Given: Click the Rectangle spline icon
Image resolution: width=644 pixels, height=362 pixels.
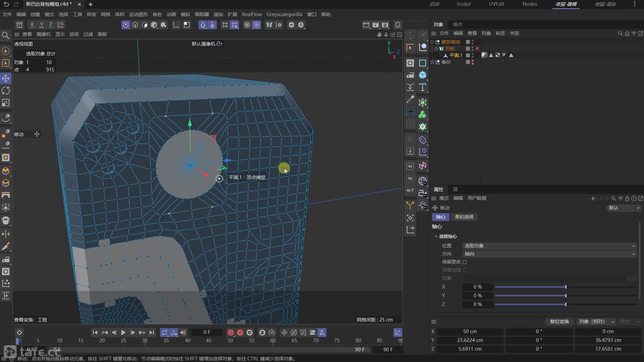Looking at the screenshot, I should coord(423,63).
